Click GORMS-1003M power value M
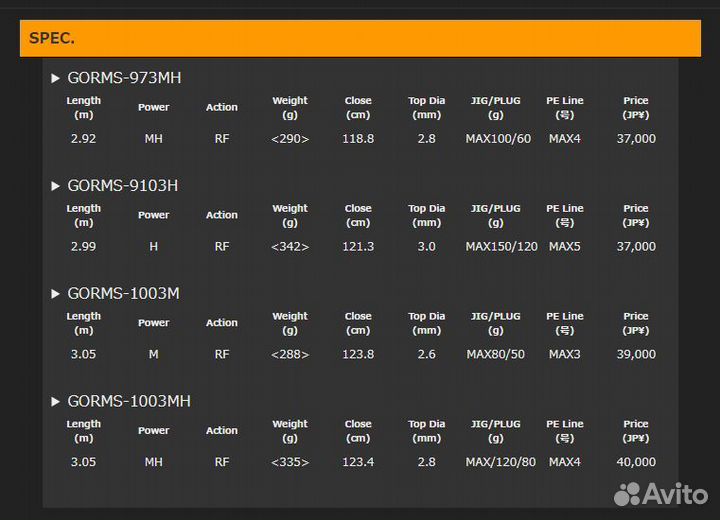This screenshot has width=720, height=520. 153,354
